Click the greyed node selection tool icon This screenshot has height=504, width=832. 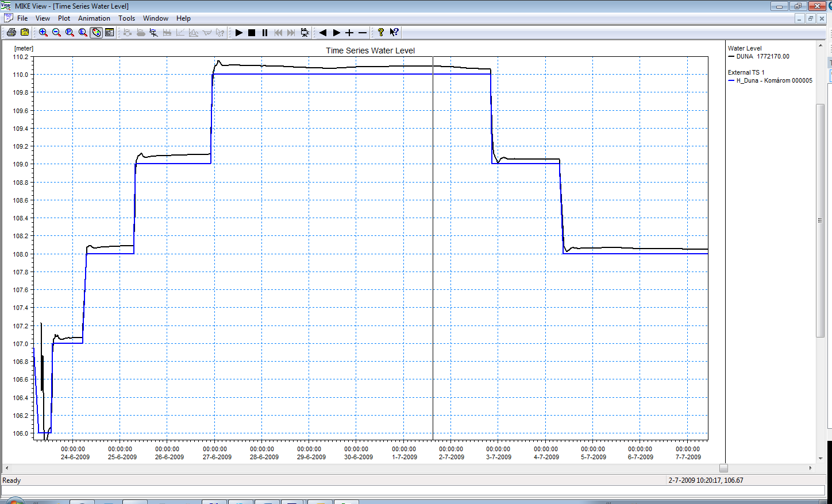(128, 33)
